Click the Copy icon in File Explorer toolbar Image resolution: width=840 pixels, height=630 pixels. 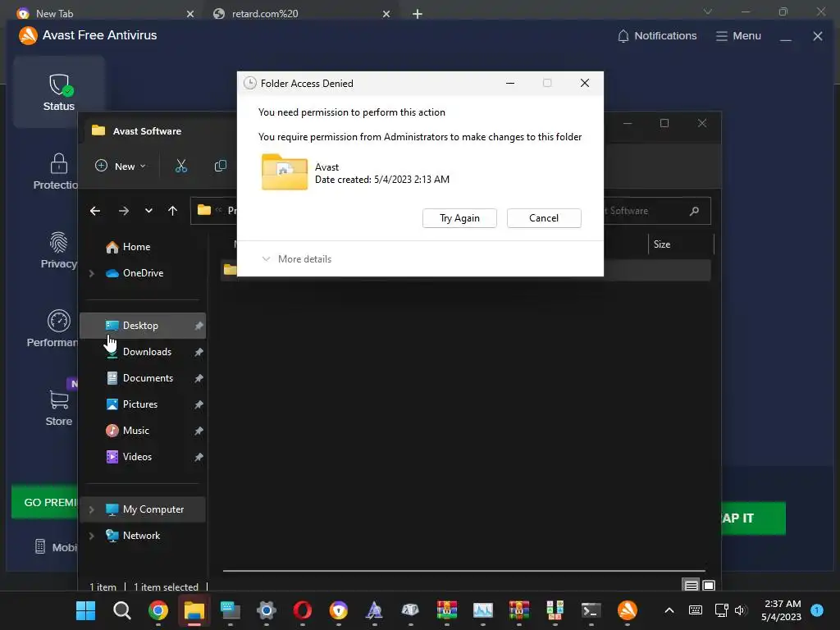(x=220, y=166)
